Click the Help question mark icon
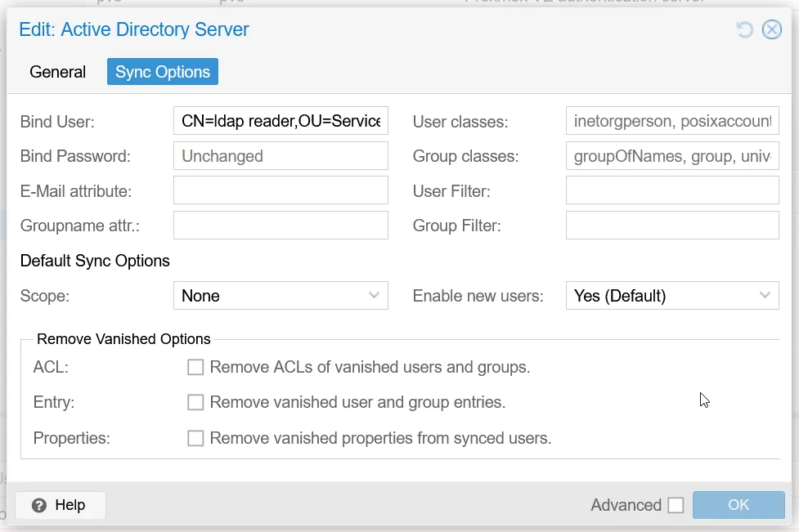799x532 pixels. pos(38,506)
